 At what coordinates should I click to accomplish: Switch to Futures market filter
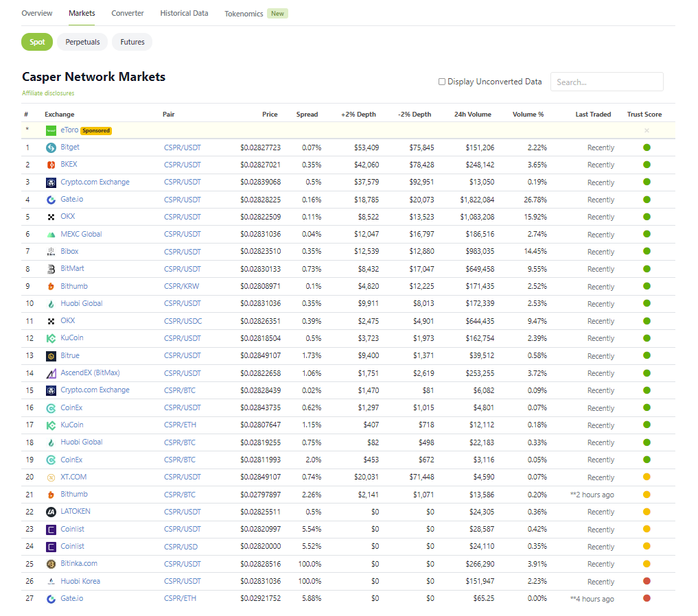tap(132, 42)
